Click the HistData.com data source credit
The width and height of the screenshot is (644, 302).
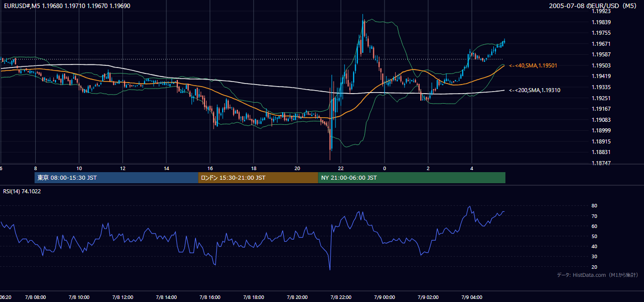coord(598,275)
